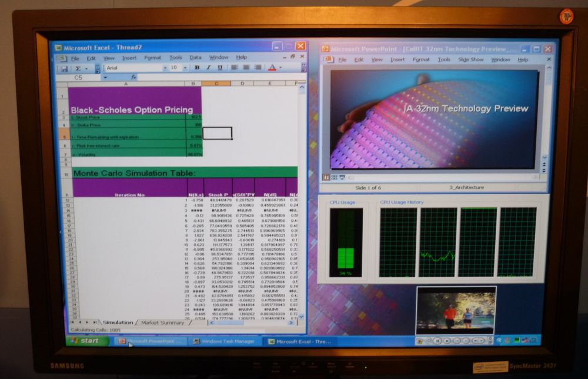
Task: Click the Black-Scholes Option Pricing title cell
Action: (132, 110)
